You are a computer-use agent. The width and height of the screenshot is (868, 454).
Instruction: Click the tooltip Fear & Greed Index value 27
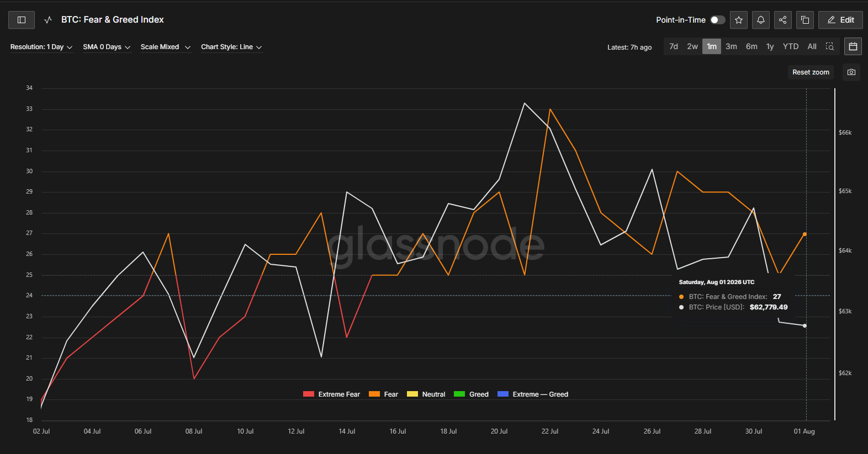point(777,297)
